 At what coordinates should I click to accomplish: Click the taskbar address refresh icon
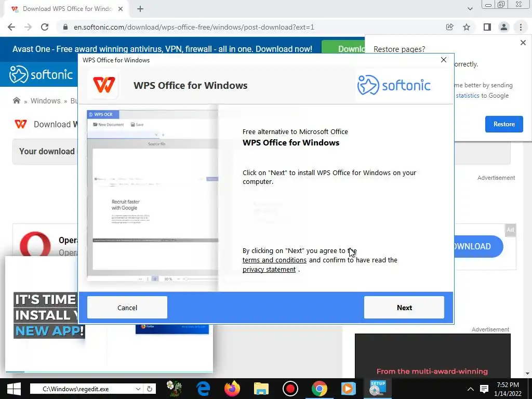click(150, 389)
